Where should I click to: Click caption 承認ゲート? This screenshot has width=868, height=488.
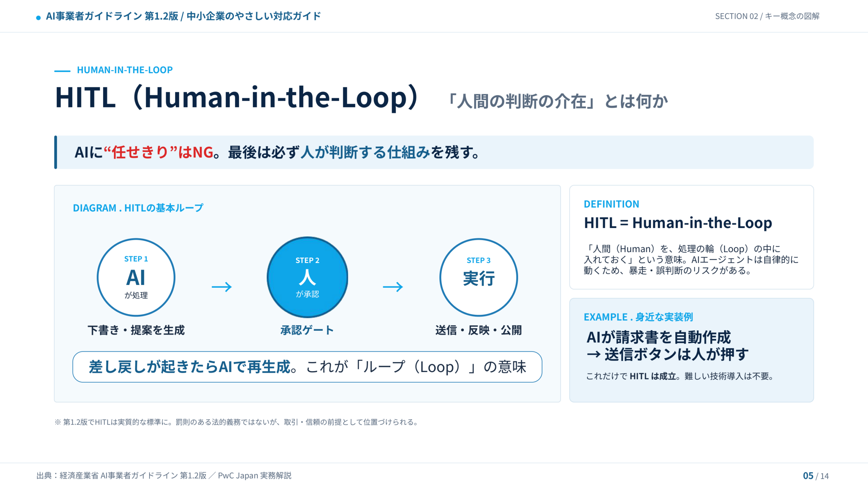[307, 330]
